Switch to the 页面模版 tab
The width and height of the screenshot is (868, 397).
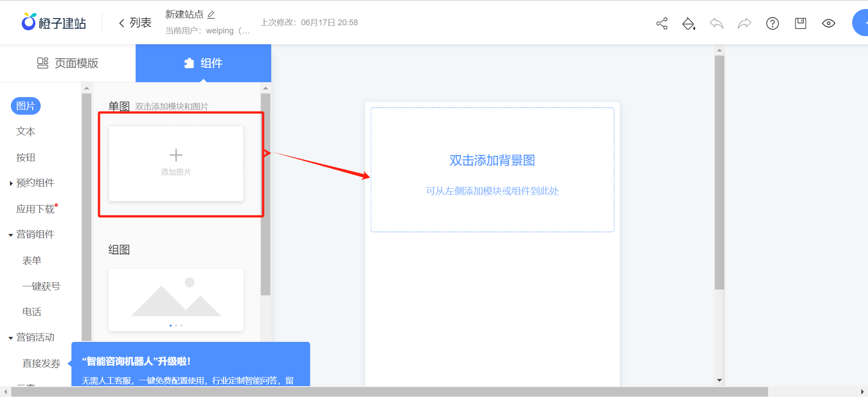coord(68,63)
